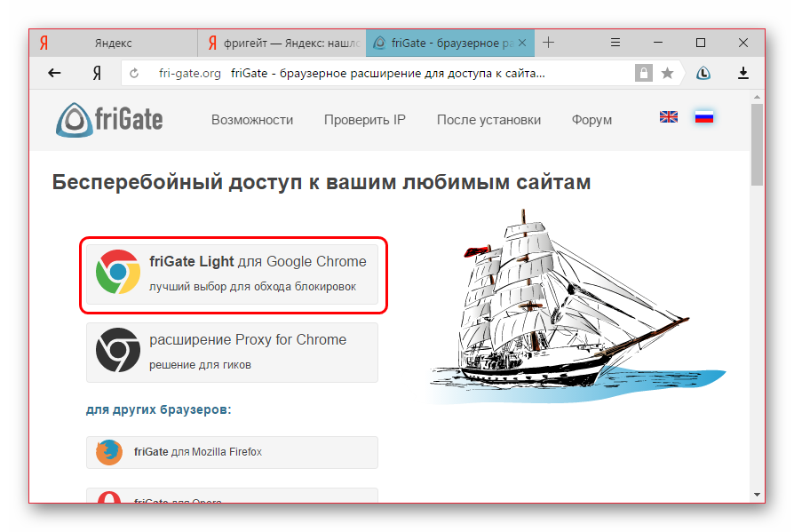Open the friGate extension toolbar icon
The image size is (794, 532).
coord(703,73)
